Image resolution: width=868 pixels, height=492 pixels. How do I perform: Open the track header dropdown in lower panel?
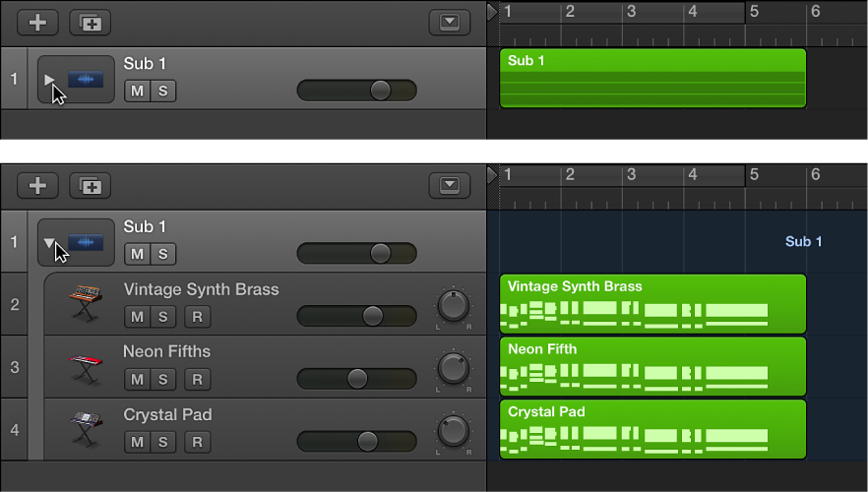pyautogui.click(x=450, y=185)
